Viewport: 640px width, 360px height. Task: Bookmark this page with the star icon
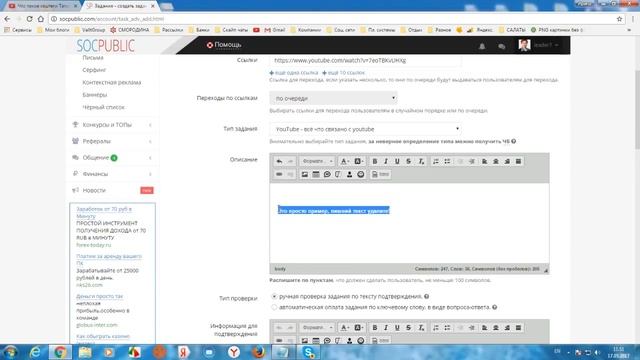click(x=619, y=19)
